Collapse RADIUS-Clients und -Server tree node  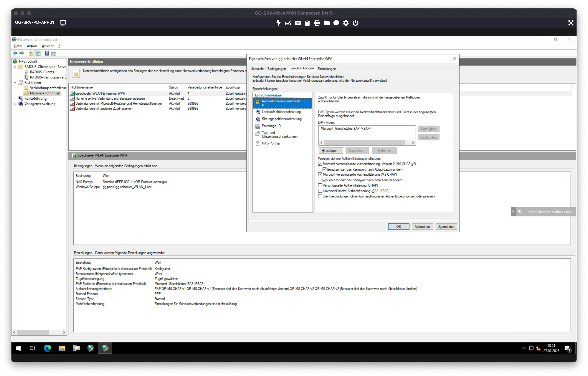15,67
